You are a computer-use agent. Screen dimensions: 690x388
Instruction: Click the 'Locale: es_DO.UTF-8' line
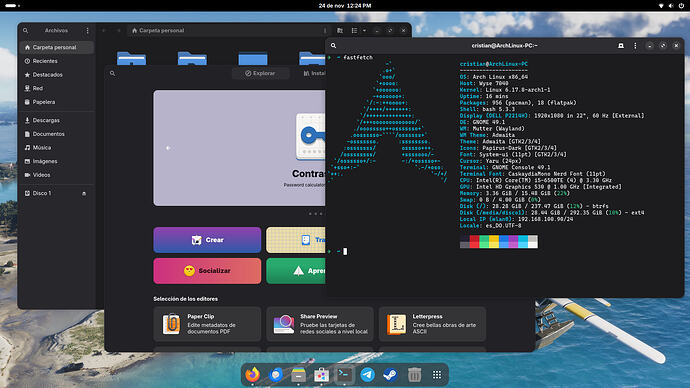coord(490,226)
